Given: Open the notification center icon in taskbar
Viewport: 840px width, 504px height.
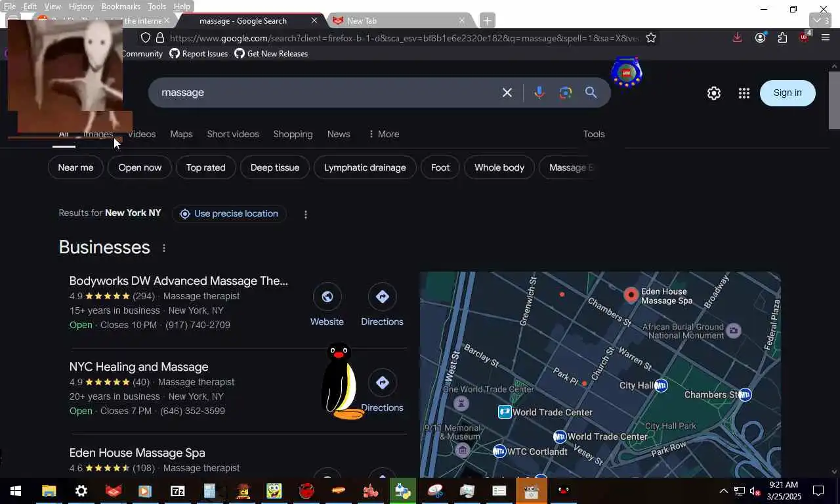Looking at the screenshot, I should tap(818, 491).
